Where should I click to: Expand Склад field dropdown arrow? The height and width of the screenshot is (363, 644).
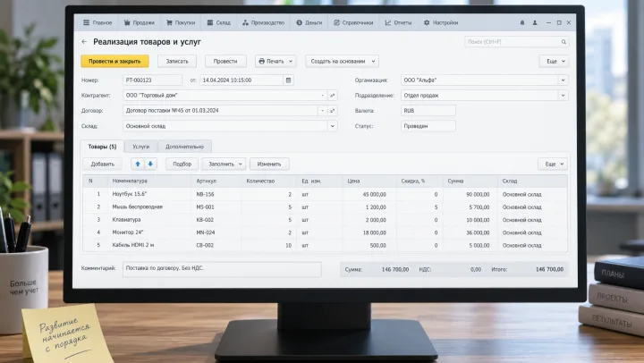[332, 126]
